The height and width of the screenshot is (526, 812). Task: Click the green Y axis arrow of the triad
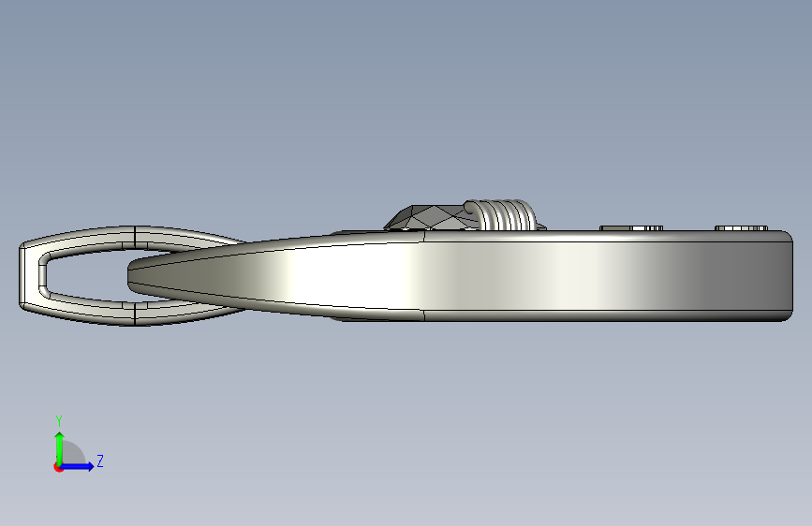point(60,448)
